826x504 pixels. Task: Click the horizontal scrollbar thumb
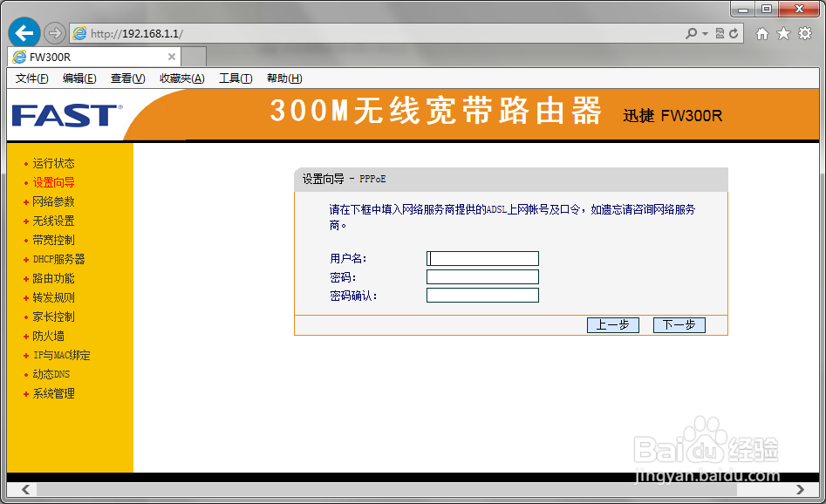coord(386,489)
